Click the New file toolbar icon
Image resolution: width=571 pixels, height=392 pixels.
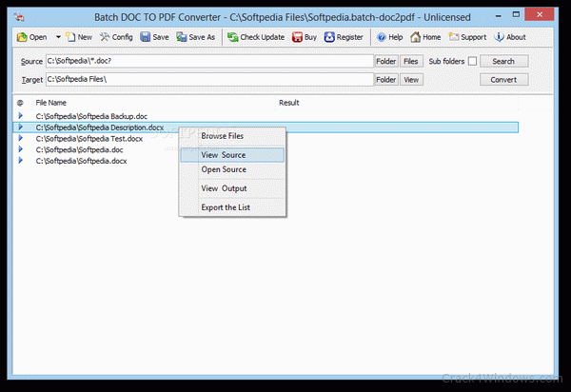(70, 37)
